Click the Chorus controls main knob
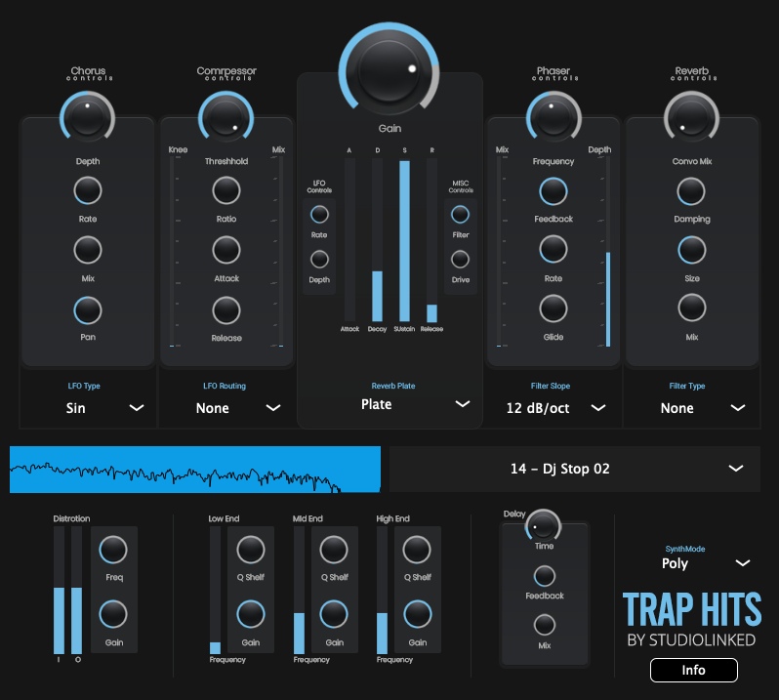Screen dimensions: 779x700 [x=87, y=117]
